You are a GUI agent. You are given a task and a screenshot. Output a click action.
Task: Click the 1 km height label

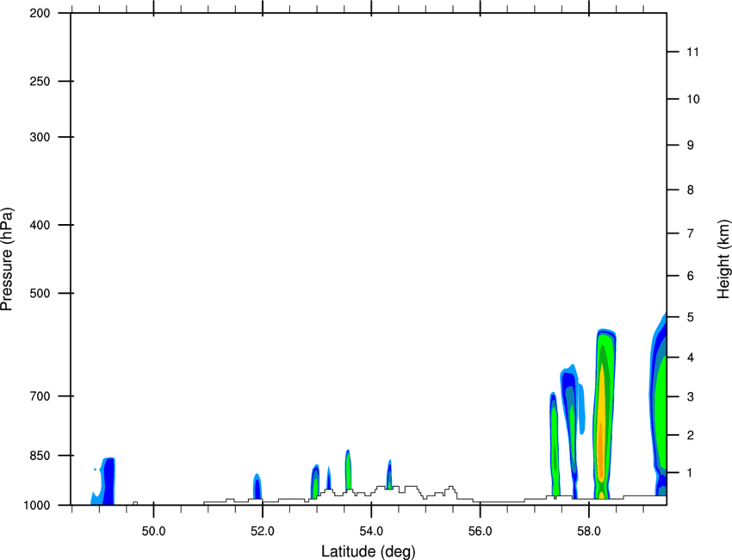[x=691, y=473]
